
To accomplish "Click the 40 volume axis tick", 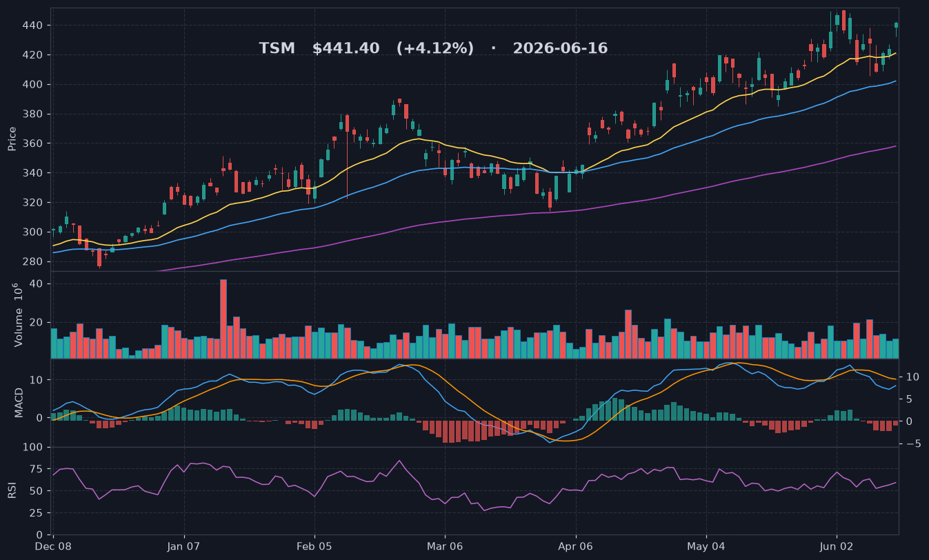I will coord(37,283).
